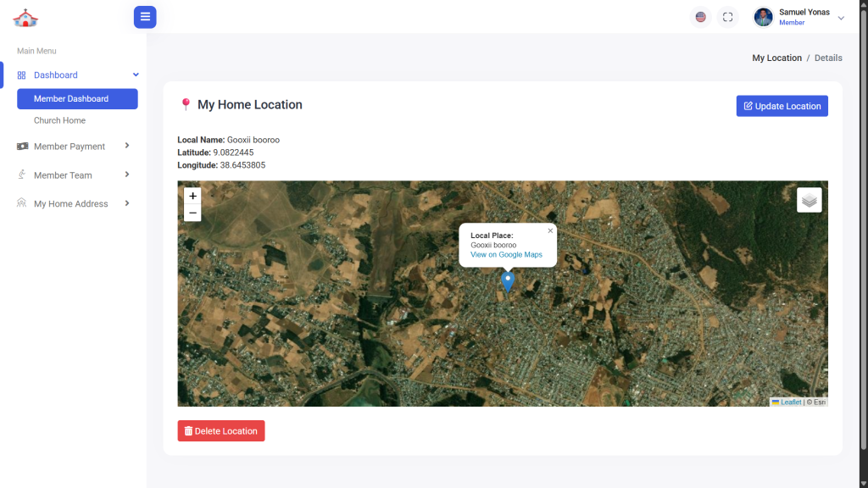The height and width of the screenshot is (488, 868).
Task: Click the church logo icon
Action: pyautogui.click(x=25, y=18)
